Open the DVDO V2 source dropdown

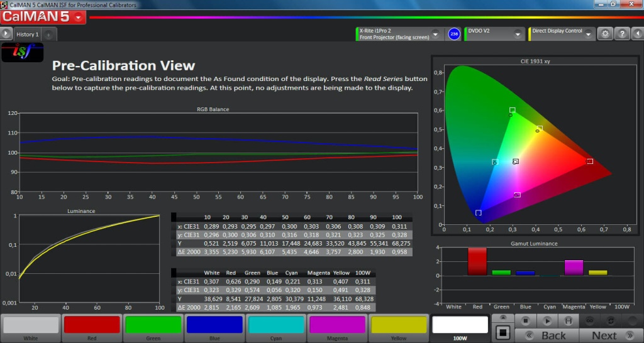click(518, 35)
